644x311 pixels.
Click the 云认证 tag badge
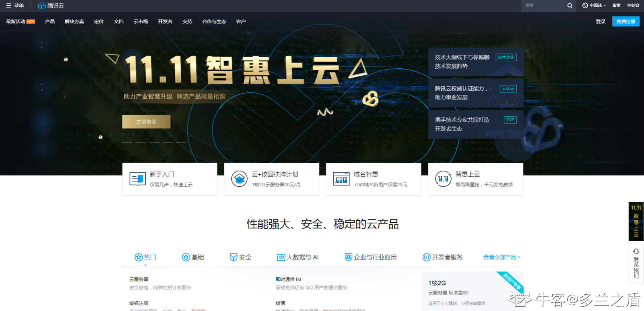508,88
